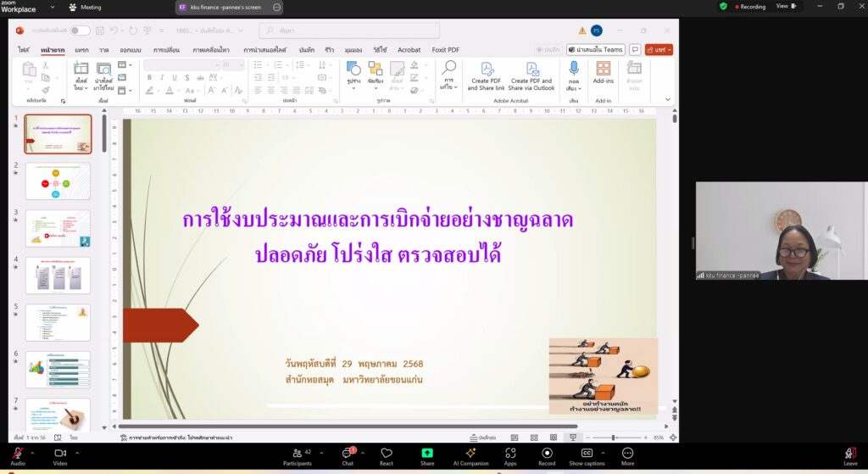The height and width of the screenshot is (474, 868).
Task: Click the PowerPoint undo icon
Action: click(114, 31)
